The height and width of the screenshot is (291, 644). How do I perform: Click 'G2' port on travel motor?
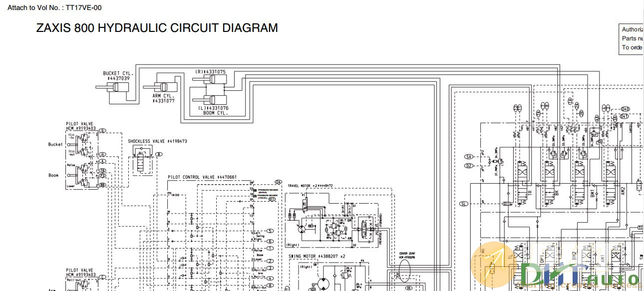click(x=355, y=245)
